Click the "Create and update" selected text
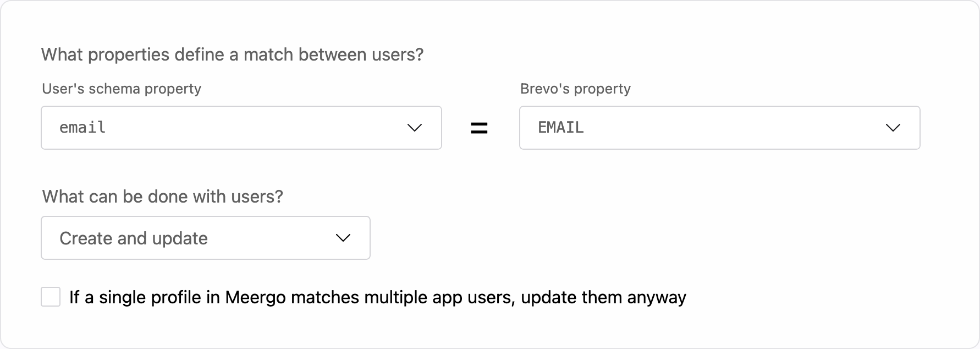The image size is (980, 349). (x=134, y=238)
